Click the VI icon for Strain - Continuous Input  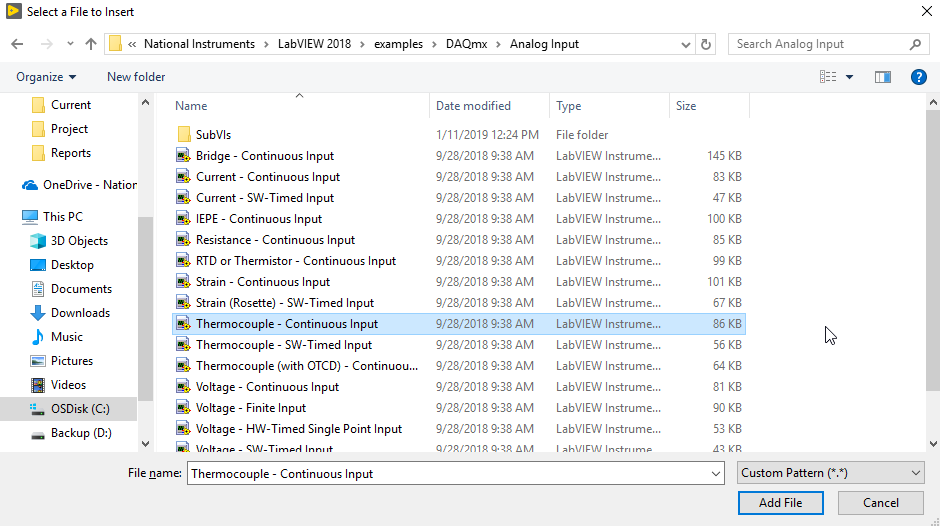tap(183, 281)
